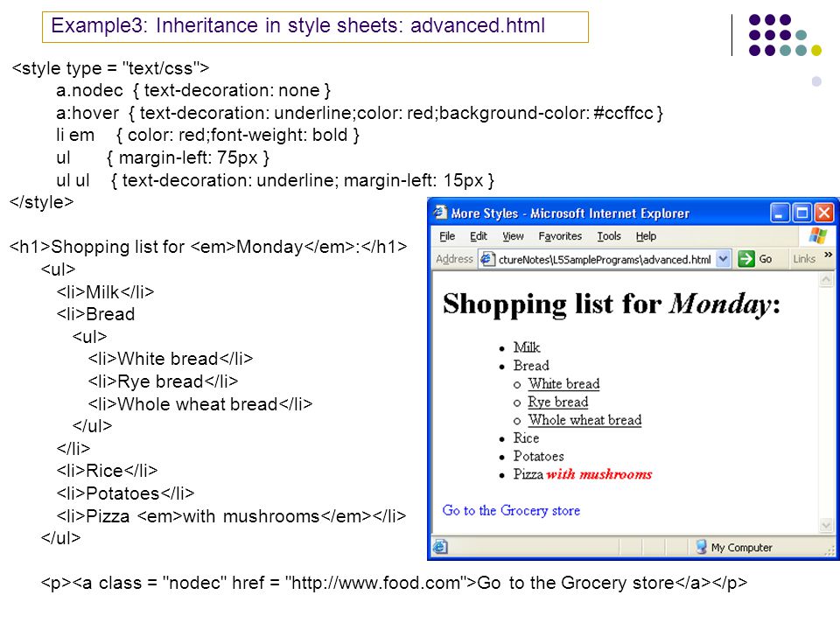The height and width of the screenshot is (630, 840).
Task: Click the Windows flag logo in IE
Action: click(x=818, y=235)
